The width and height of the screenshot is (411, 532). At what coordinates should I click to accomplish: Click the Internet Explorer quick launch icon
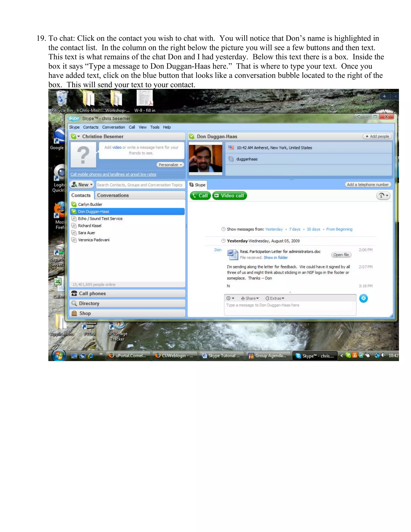[91, 356]
